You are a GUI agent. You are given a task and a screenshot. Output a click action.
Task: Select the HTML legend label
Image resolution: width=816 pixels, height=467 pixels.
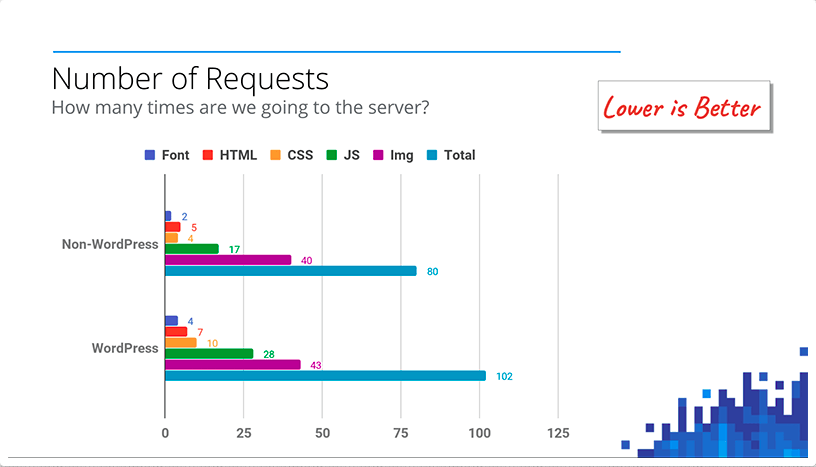coord(238,155)
